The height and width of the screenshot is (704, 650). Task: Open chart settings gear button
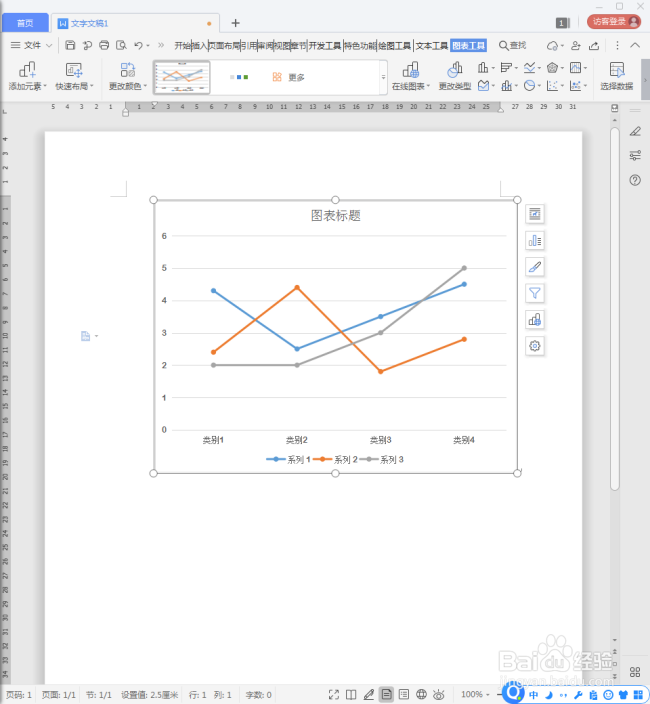click(535, 346)
